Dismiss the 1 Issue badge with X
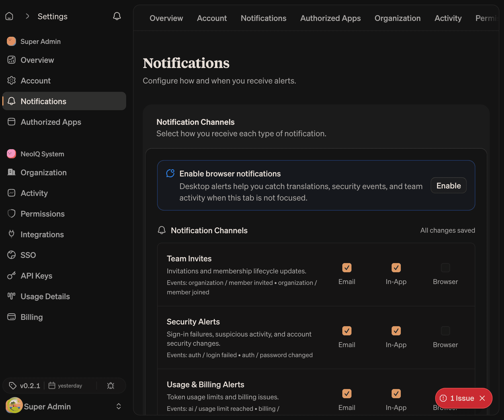The height and width of the screenshot is (420, 504). click(x=482, y=398)
